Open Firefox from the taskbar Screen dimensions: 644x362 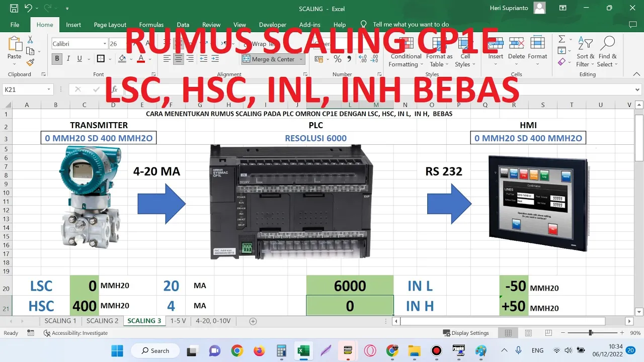point(259,350)
